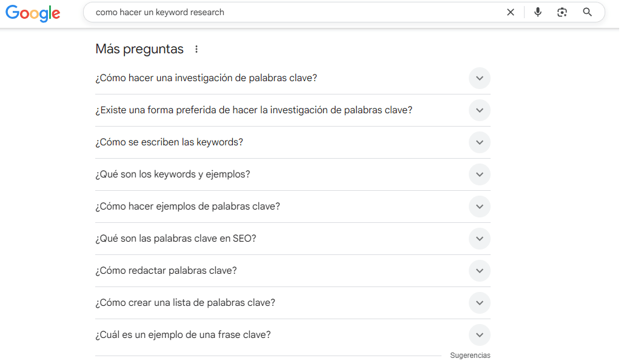This screenshot has width=621, height=364.
Task: Open image search with camera lens icon
Action: pos(562,12)
